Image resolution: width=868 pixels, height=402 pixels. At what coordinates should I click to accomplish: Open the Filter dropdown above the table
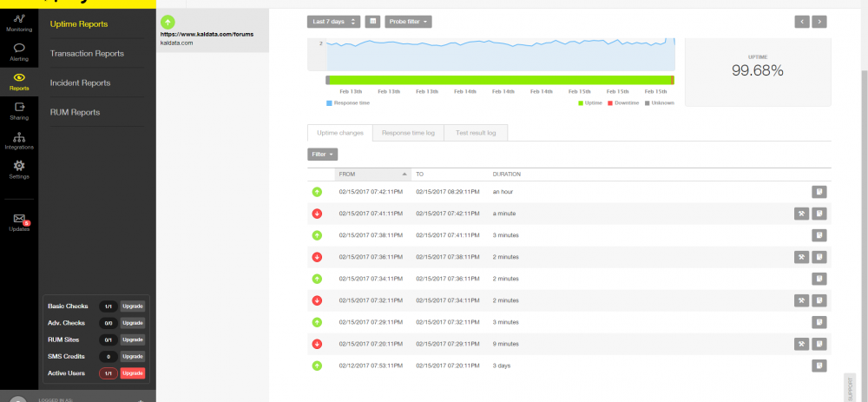[x=322, y=155]
